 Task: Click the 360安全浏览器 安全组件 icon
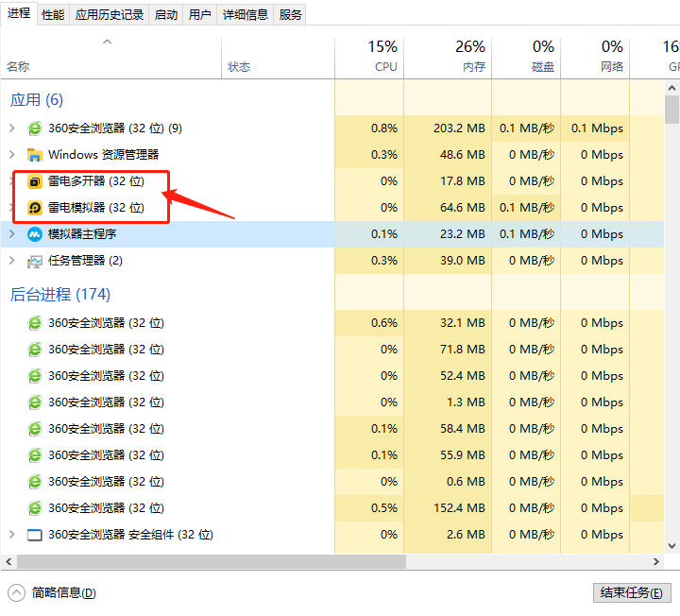pos(35,535)
